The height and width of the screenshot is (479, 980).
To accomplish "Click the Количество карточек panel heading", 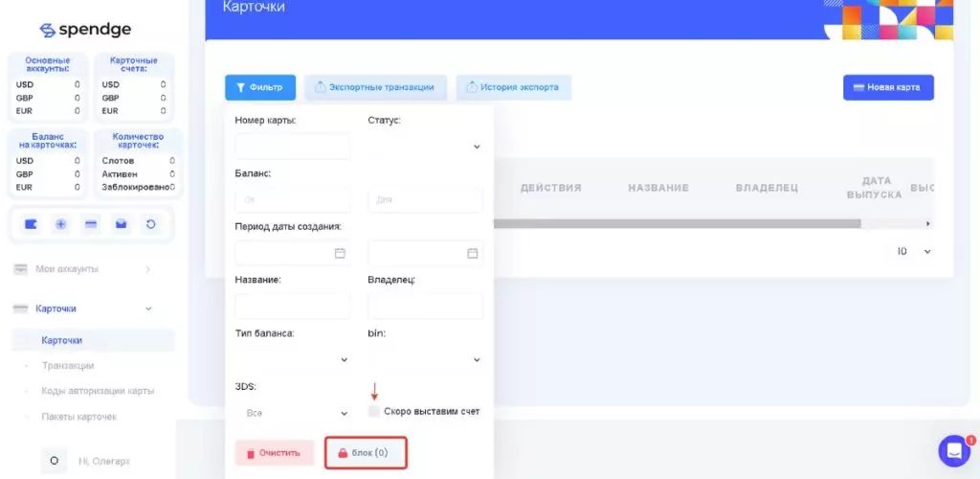I will [138, 141].
